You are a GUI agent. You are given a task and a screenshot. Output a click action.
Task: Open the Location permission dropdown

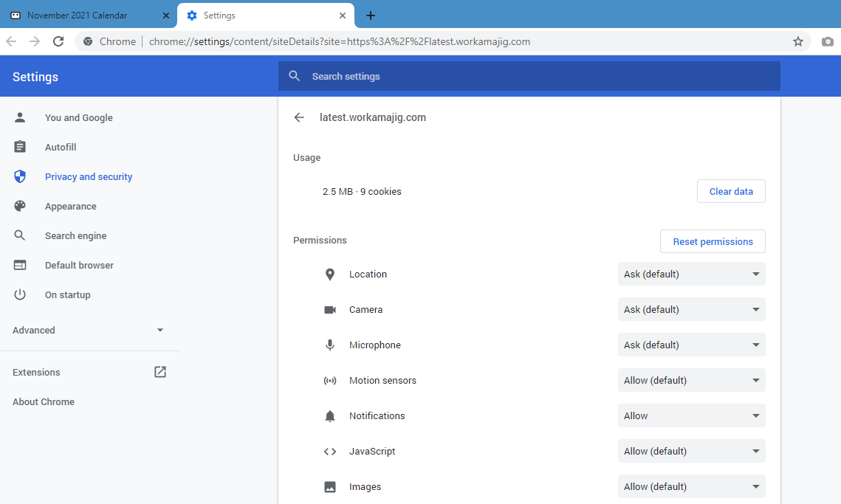[691, 274]
